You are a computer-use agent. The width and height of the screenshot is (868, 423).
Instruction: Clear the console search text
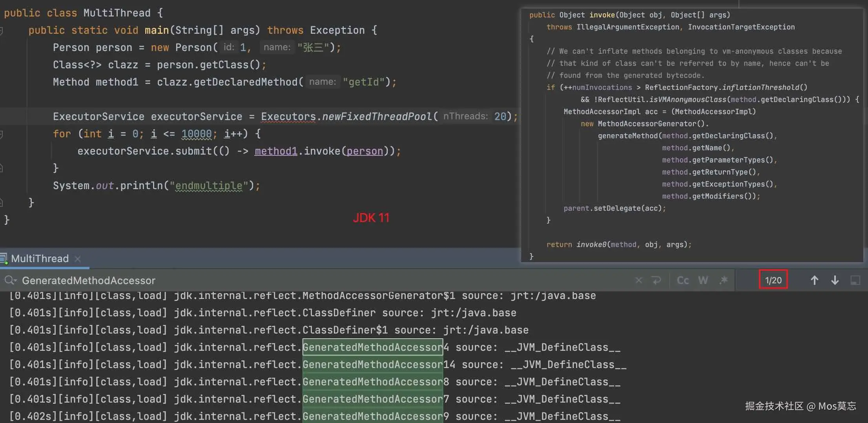click(x=639, y=280)
